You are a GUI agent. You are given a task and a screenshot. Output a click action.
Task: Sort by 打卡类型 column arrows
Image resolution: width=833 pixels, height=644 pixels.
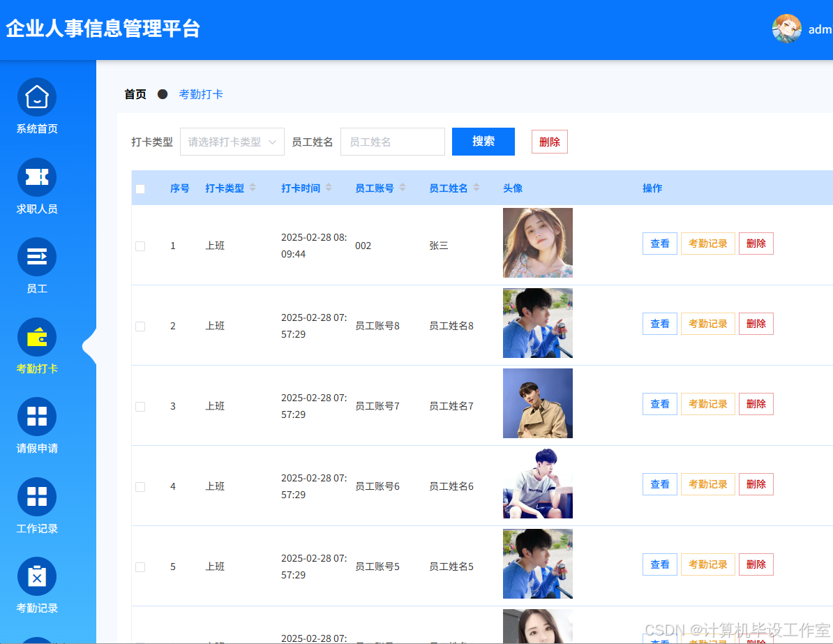pyautogui.click(x=253, y=188)
